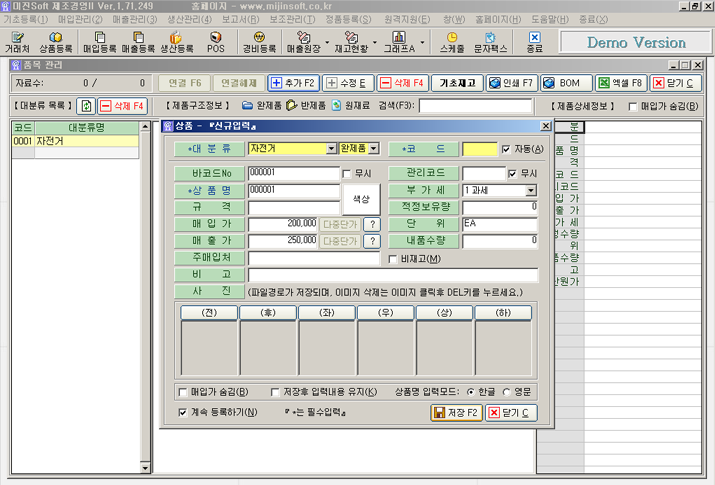Open 생산등록 toolbar icon

pyautogui.click(x=176, y=42)
